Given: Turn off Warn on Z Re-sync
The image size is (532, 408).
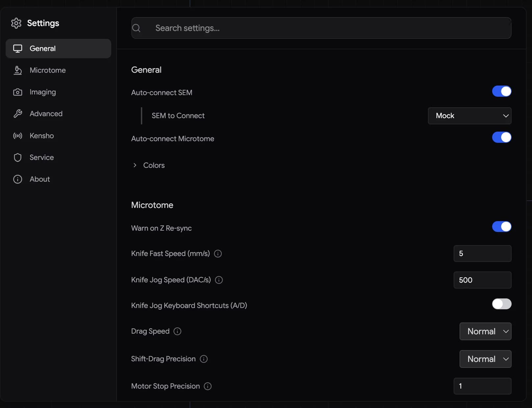Looking at the screenshot, I should [501, 227].
